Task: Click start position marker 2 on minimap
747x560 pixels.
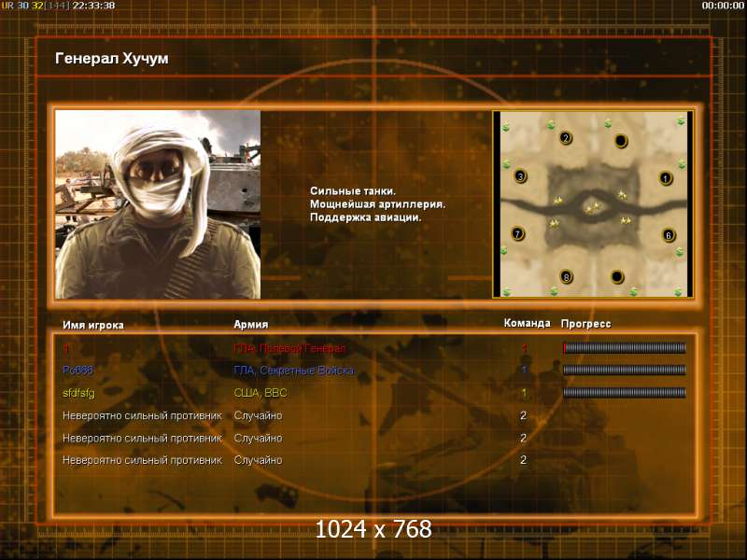Action: coord(566,138)
